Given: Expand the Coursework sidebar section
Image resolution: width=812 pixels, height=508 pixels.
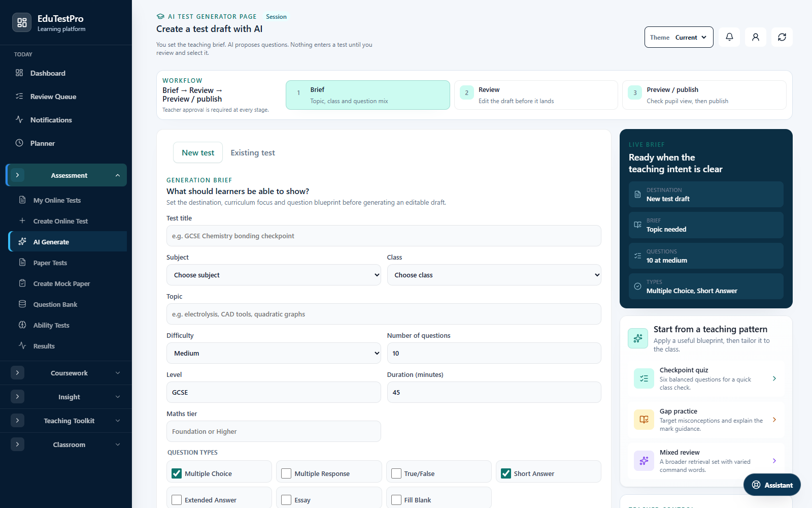Looking at the screenshot, I should click(66, 373).
